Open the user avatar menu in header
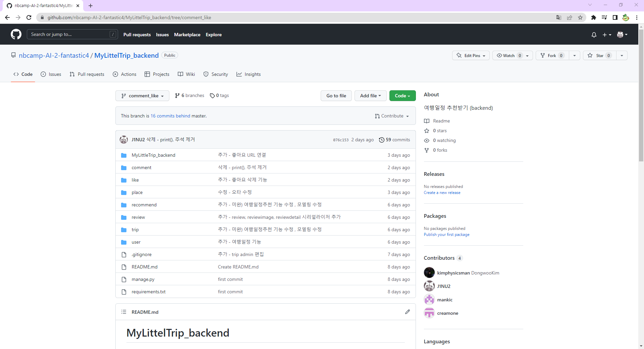Viewport: 644px width, 349px height. tap(622, 35)
